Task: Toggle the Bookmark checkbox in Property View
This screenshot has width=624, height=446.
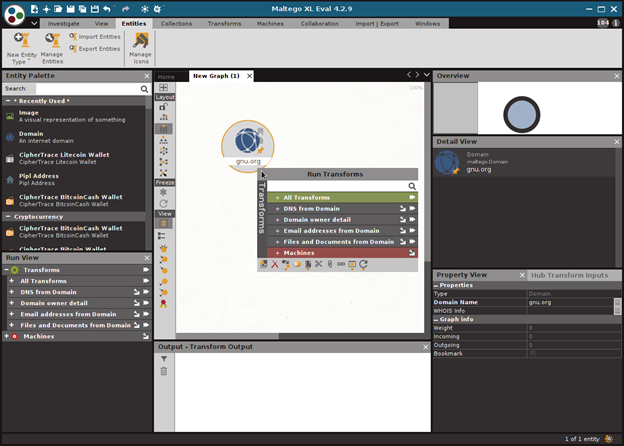Action: pos(533,353)
